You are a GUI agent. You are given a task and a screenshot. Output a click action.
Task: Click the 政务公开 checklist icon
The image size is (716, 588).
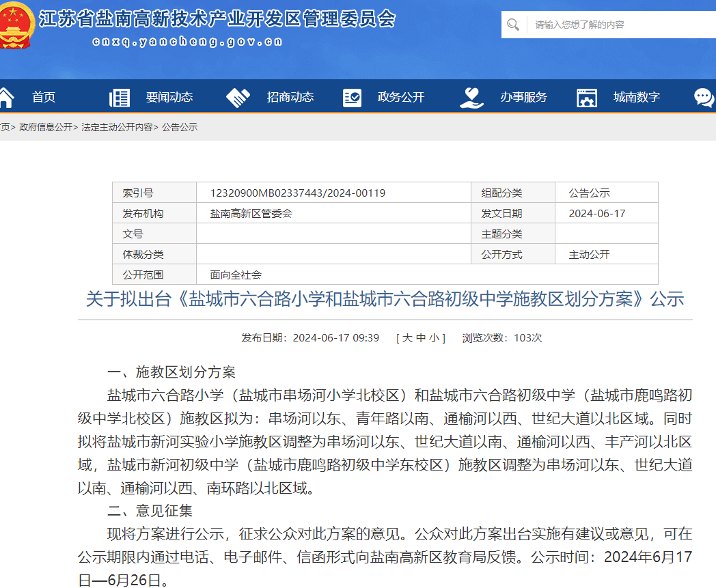(x=352, y=98)
